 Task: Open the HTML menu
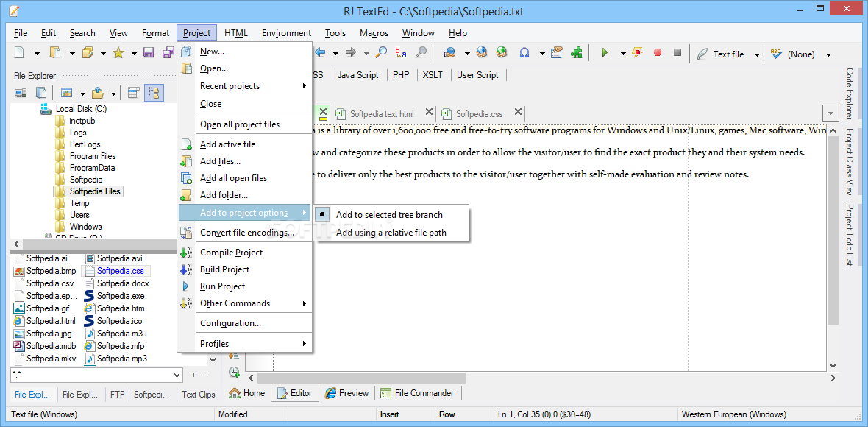(x=236, y=32)
